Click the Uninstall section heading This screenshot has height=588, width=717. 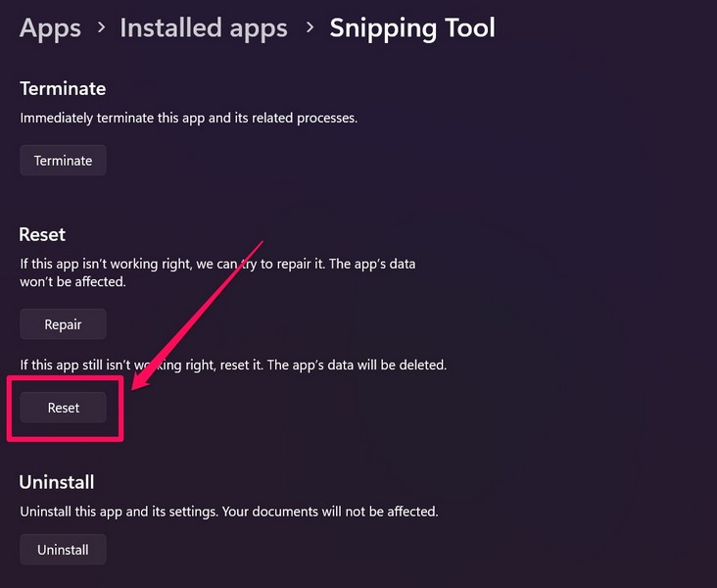coord(57,482)
